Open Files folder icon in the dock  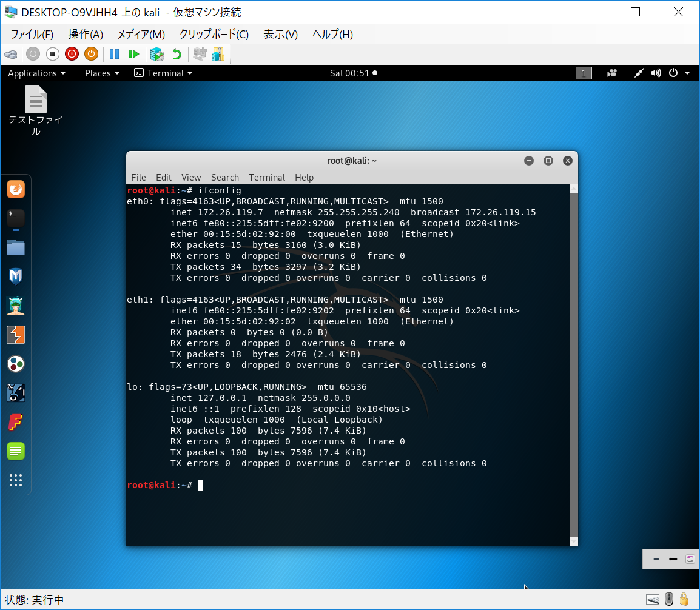[x=16, y=247]
